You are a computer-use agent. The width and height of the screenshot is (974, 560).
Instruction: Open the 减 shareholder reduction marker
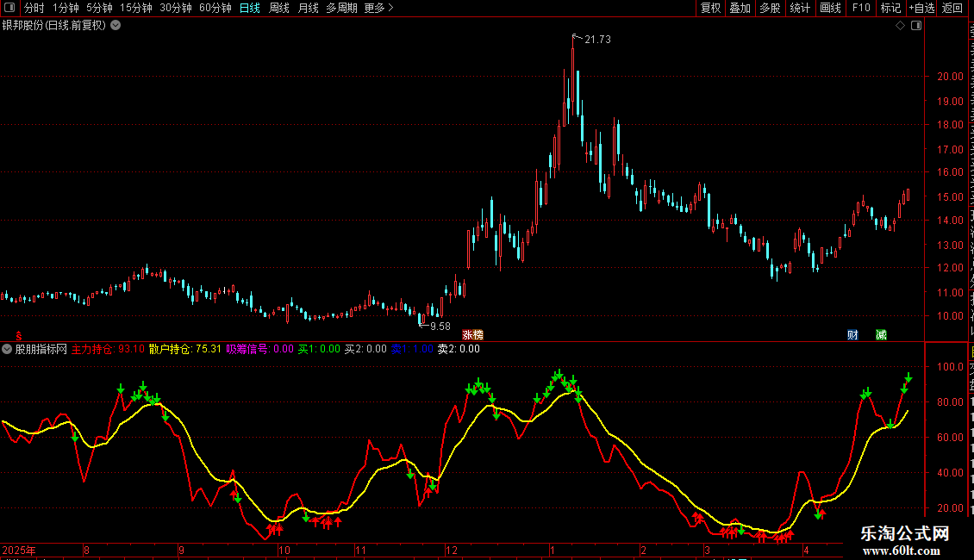click(881, 334)
